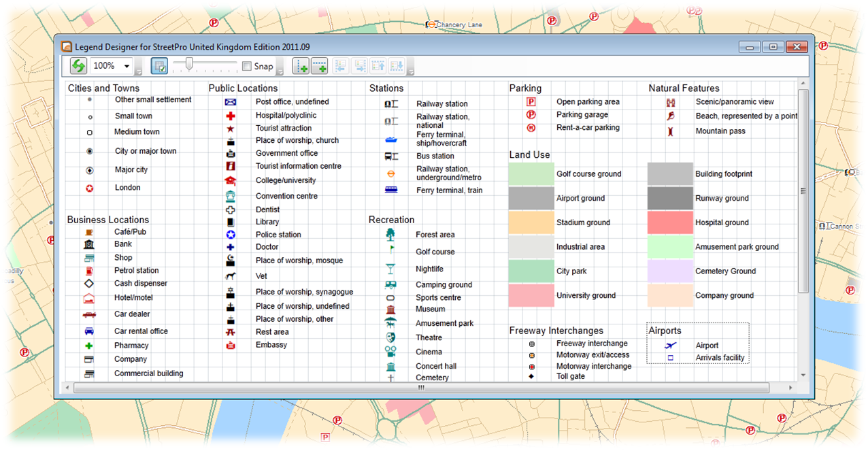
Task: Click the Stadium ground orange swatch
Action: pos(531,222)
